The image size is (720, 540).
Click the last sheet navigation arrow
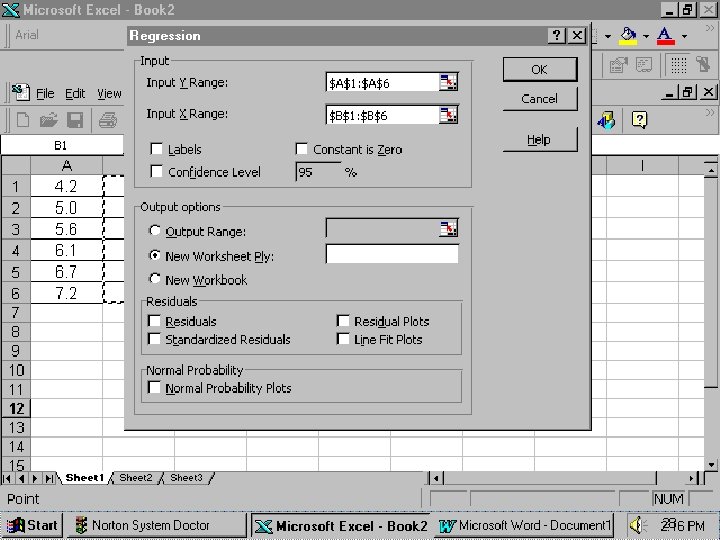point(48,478)
